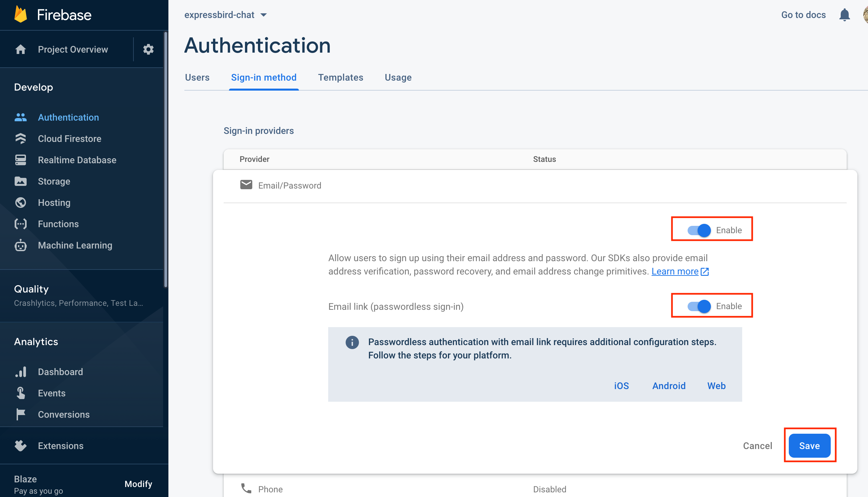Click the Web platform steps link
Image resolution: width=868 pixels, height=497 pixels.
[716, 386]
